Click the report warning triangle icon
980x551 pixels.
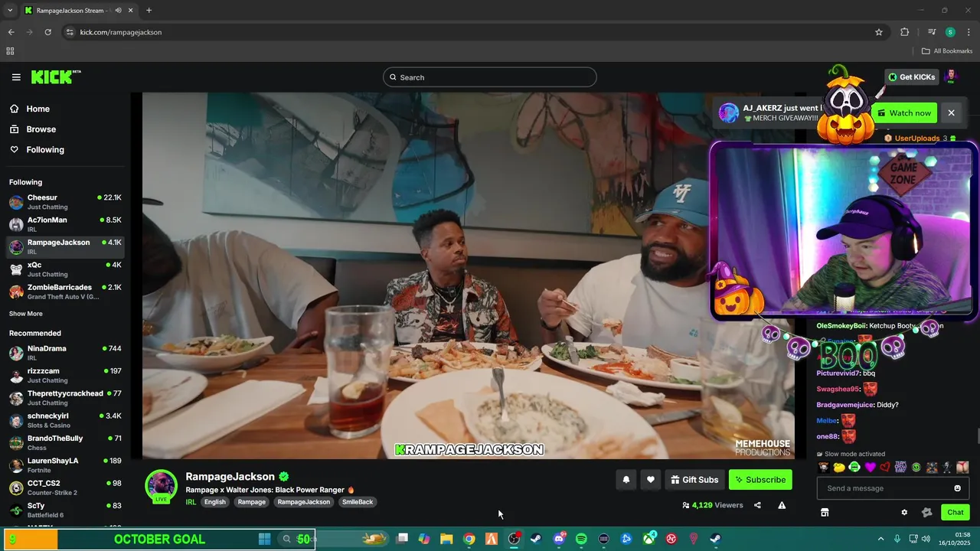pyautogui.click(x=782, y=505)
